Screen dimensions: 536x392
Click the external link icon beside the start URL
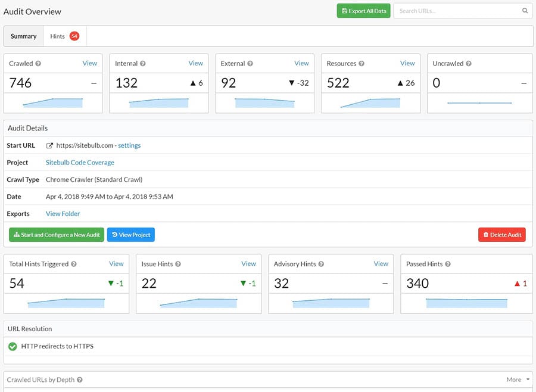(x=49, y=145)
